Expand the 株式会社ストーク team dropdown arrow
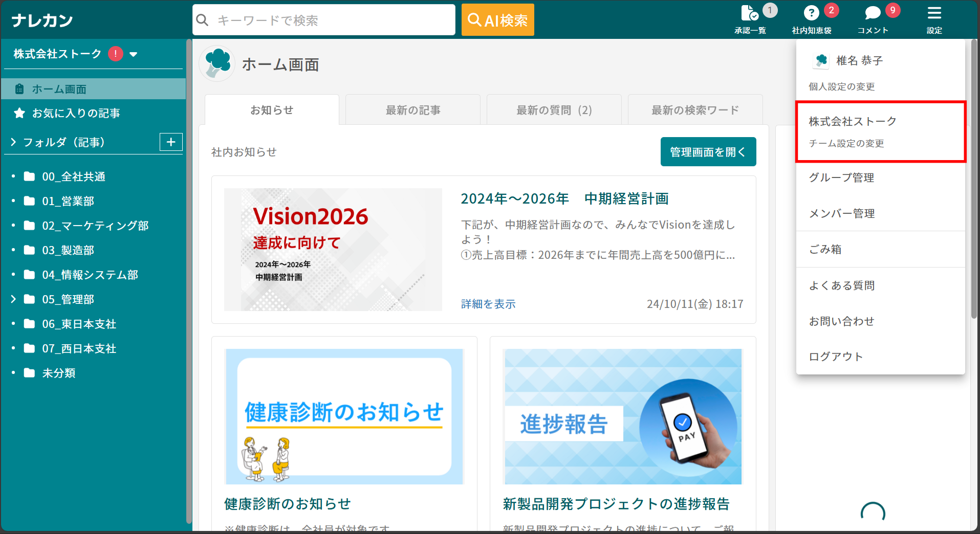 [x=134, y=54]
